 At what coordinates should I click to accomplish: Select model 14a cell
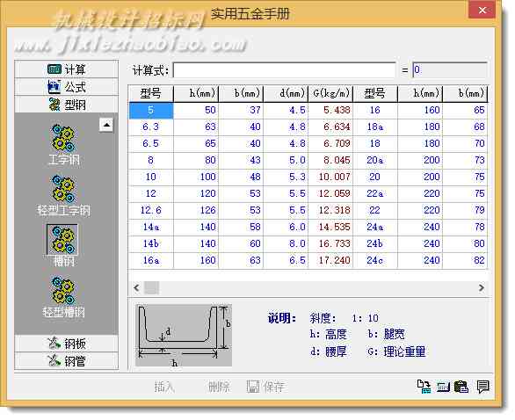(x=151, y=228)
